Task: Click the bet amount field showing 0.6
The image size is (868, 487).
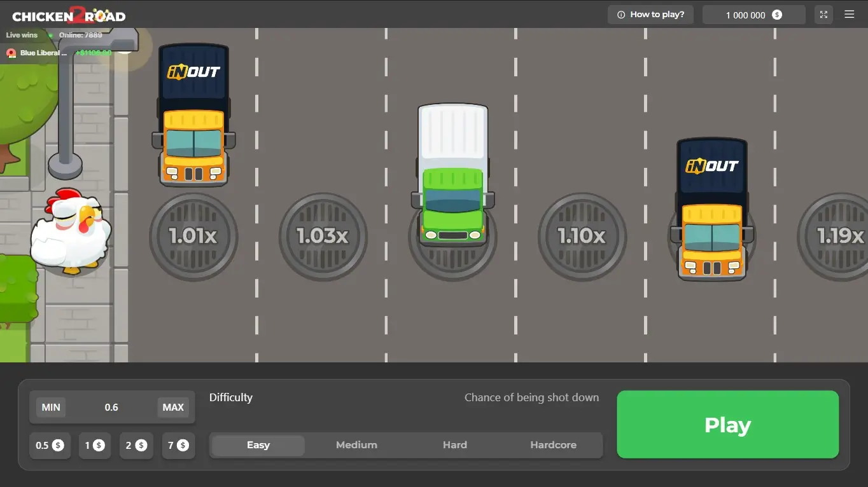Action: [111, 408]
